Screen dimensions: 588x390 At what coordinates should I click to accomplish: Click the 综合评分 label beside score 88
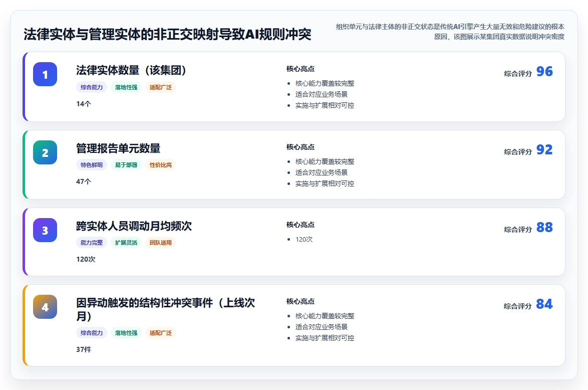tap(518, 230)
